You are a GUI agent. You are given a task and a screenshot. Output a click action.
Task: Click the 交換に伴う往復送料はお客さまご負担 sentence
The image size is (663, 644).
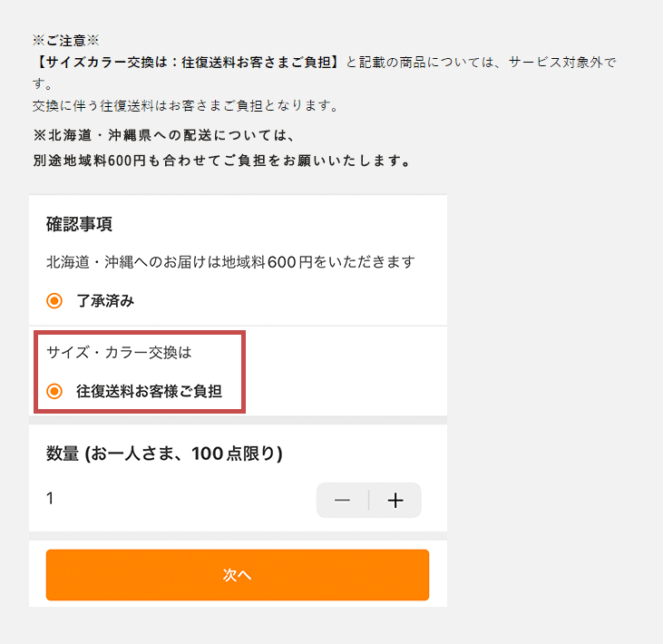point(185,106)
